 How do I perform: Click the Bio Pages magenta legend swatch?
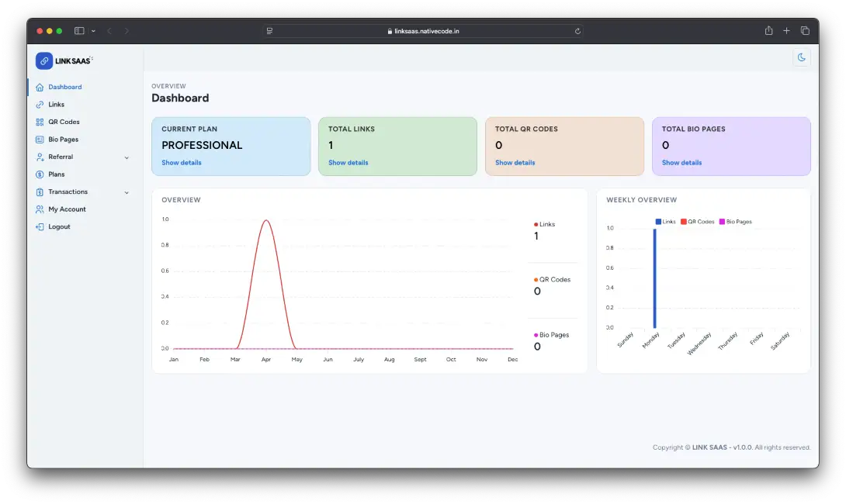[722, 222]
